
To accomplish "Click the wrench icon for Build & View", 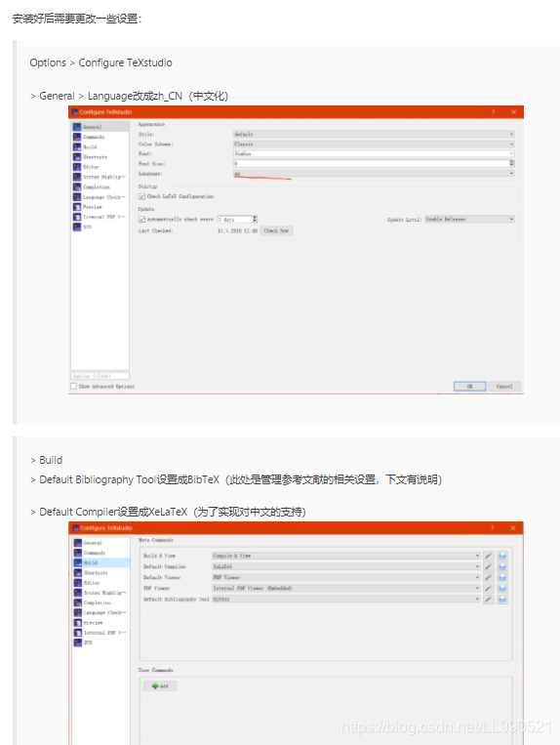I will [x=489, y=556].
